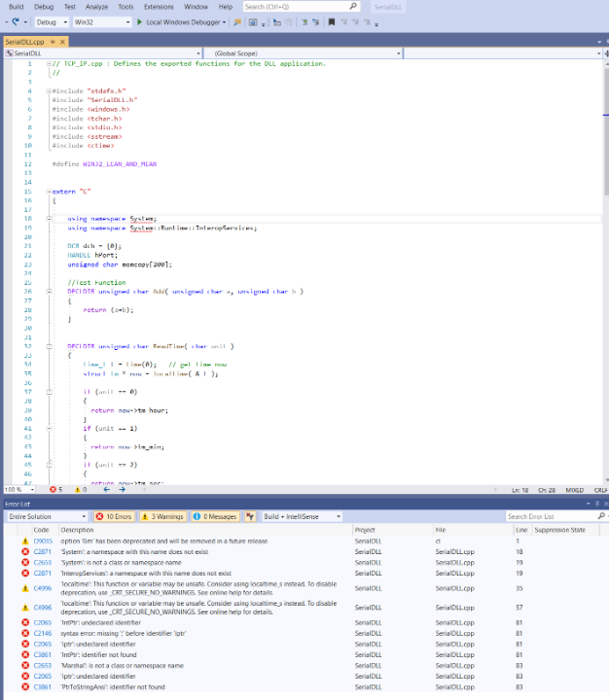Toggle the 0 Messages filter
609x700 pixels.
(215, 516)
